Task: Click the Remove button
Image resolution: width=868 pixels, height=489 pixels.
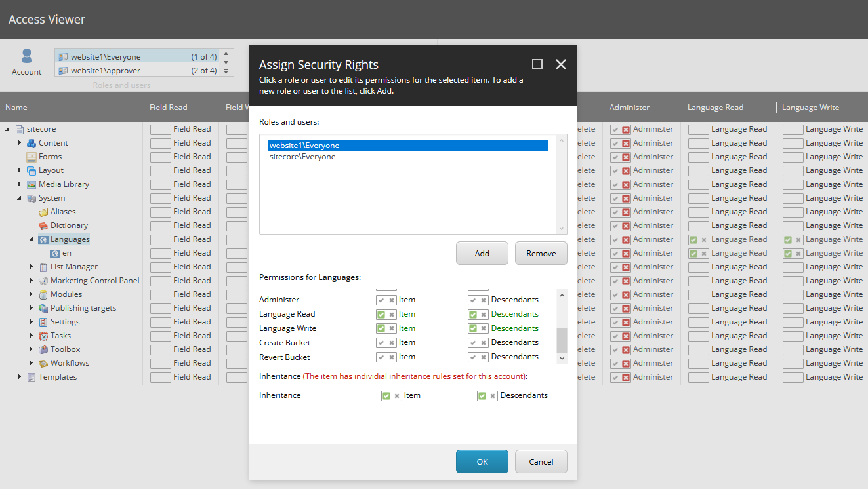Action: click(541, 253)
